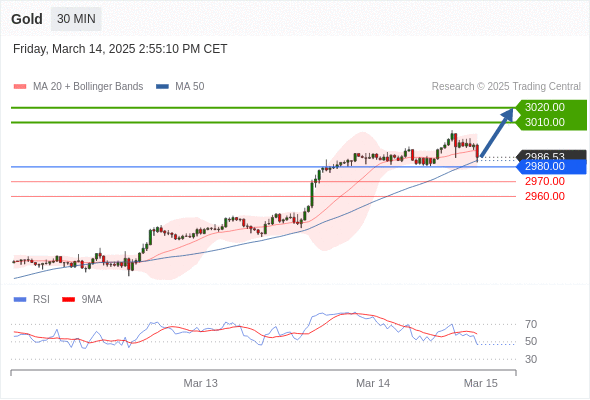Click the Gold chart title
This screenshot has width=590, height=400.
coord(27,19)
